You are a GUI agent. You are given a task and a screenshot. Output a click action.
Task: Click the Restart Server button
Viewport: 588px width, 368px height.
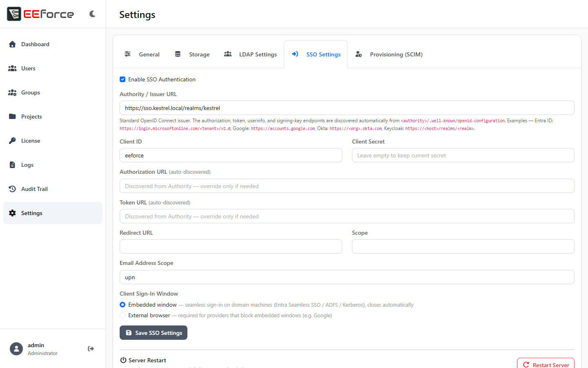tap(546, 365)
